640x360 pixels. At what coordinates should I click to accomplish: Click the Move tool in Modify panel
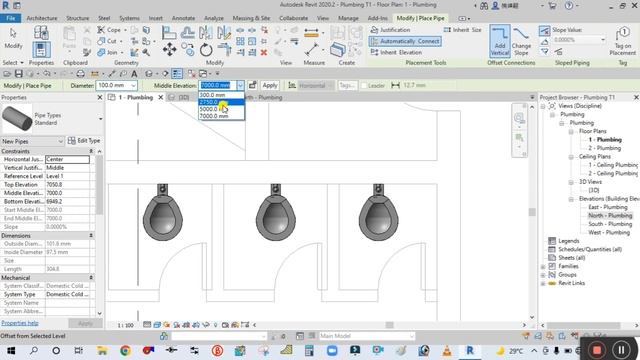coord(169,50)
